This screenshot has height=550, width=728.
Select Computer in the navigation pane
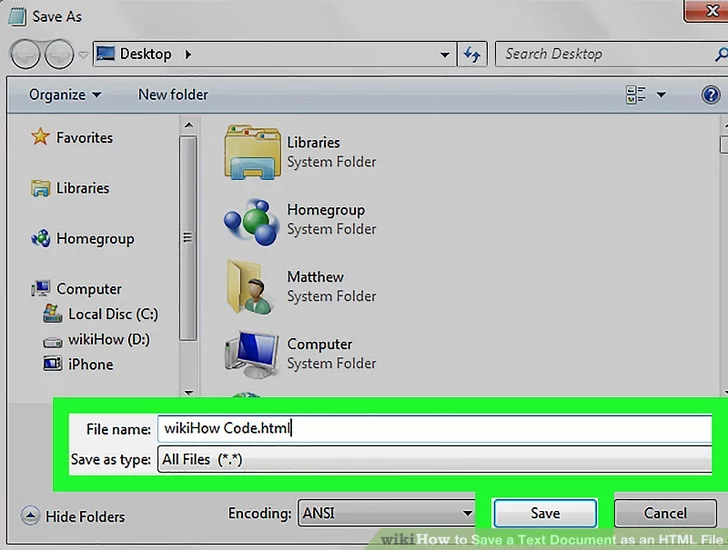[89, 289]
